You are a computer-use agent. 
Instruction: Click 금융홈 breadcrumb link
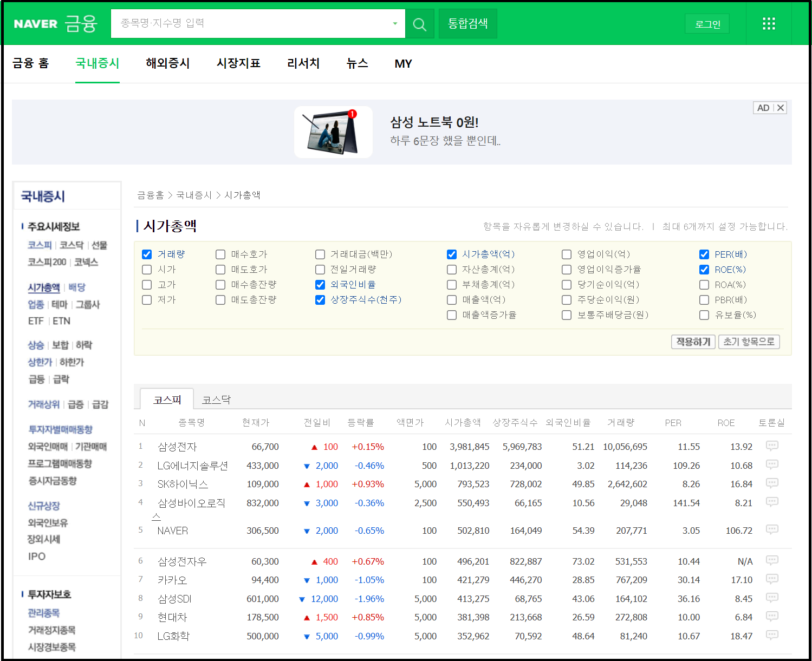(150, 195)
